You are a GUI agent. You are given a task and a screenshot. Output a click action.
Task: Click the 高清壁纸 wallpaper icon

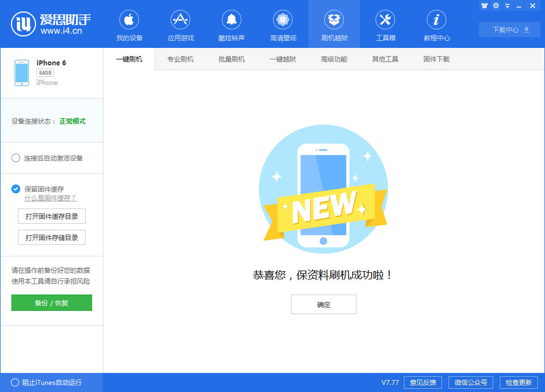tap(282, 24)
